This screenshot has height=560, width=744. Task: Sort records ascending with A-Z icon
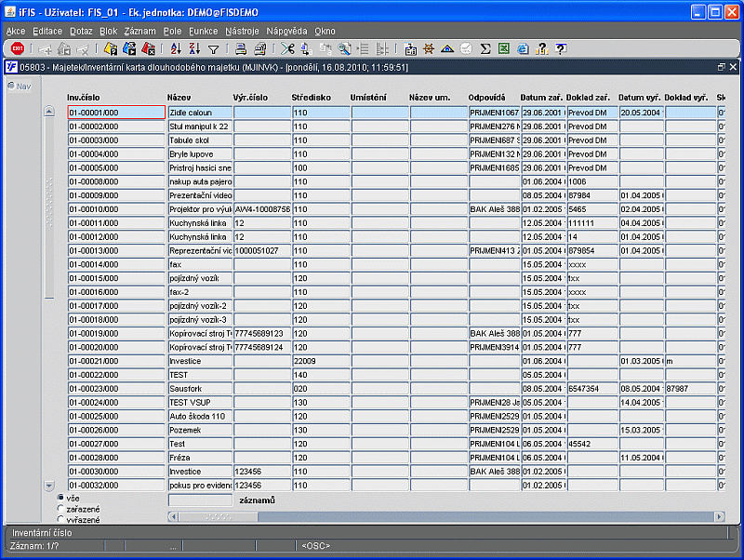coord(176,49)
